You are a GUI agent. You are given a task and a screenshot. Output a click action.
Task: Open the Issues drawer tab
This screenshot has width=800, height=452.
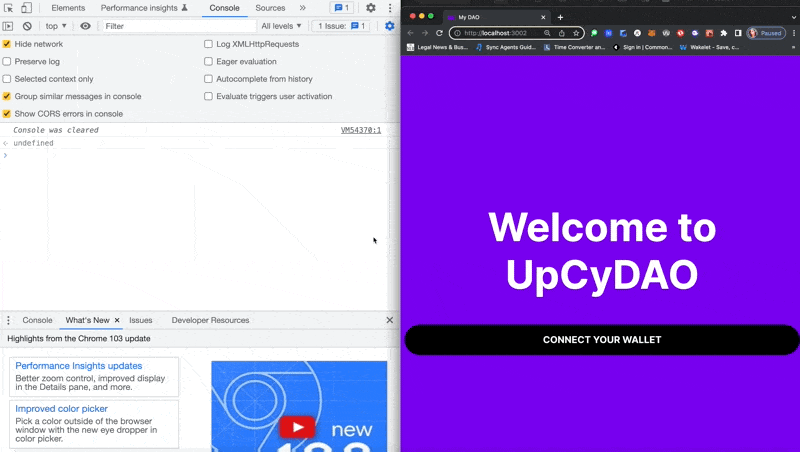click(141, 320)
